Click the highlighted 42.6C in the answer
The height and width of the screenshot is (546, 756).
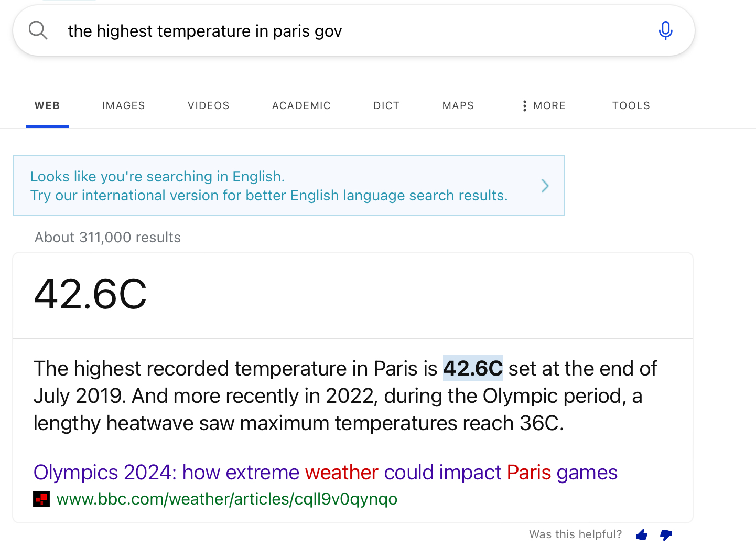[x=473, y=368]
